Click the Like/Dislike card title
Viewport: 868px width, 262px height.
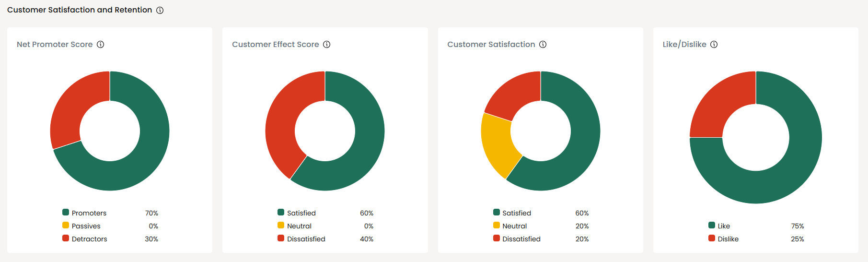[x=684, y=45]
